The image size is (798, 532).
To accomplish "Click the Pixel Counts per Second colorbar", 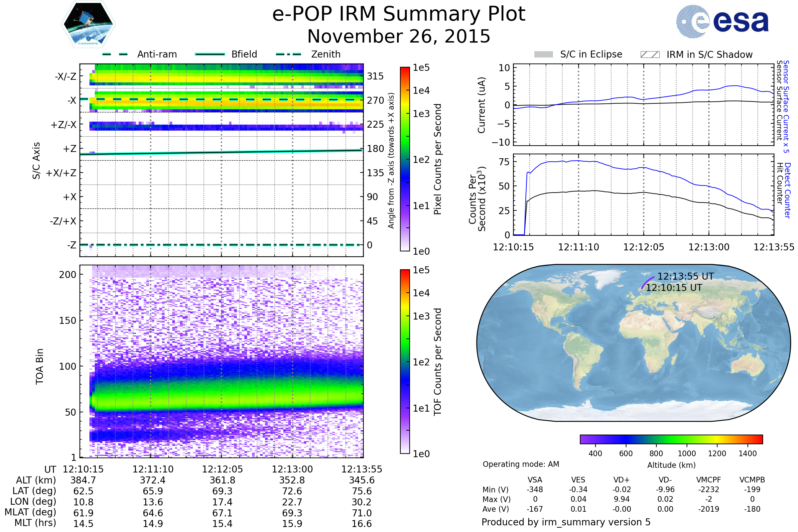I will tap(405, 159).
